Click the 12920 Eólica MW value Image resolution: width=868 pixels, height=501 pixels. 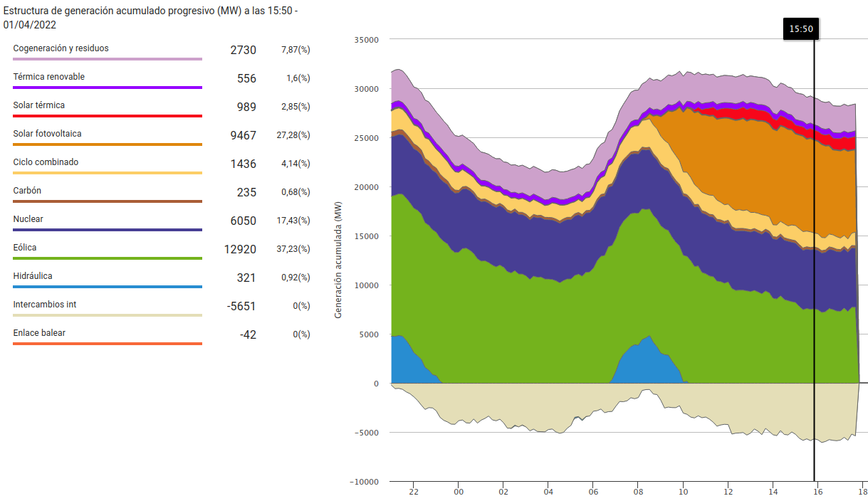click(240, 249)
